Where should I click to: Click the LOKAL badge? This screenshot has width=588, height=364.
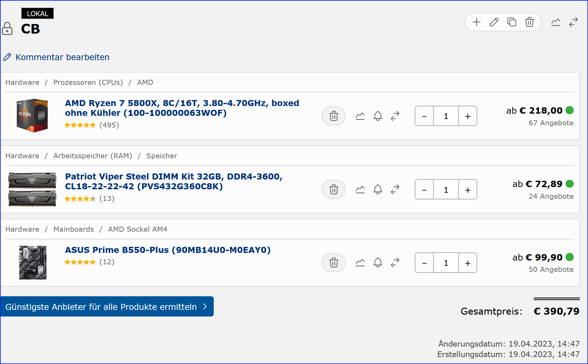[37, 14]
